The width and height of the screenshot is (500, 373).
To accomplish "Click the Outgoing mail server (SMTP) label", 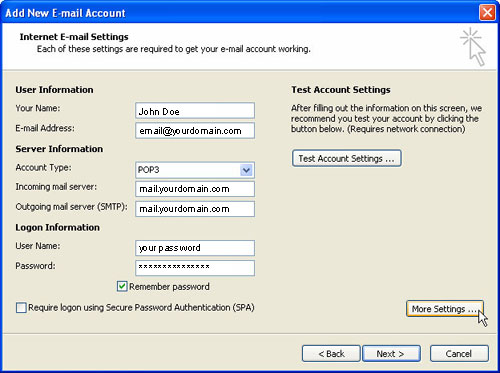I will coord(71,207).
